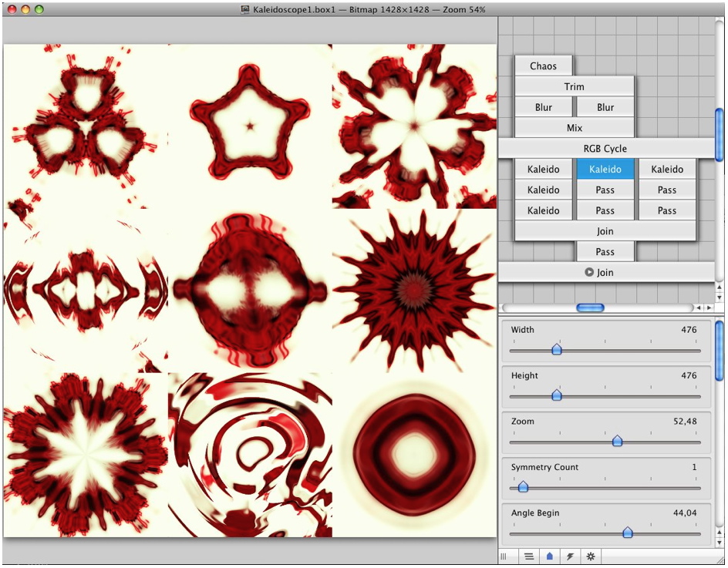Click the right Blur node
Viewport: 728px width, 568px height.
pyautogui.click(x=605, y=108)
